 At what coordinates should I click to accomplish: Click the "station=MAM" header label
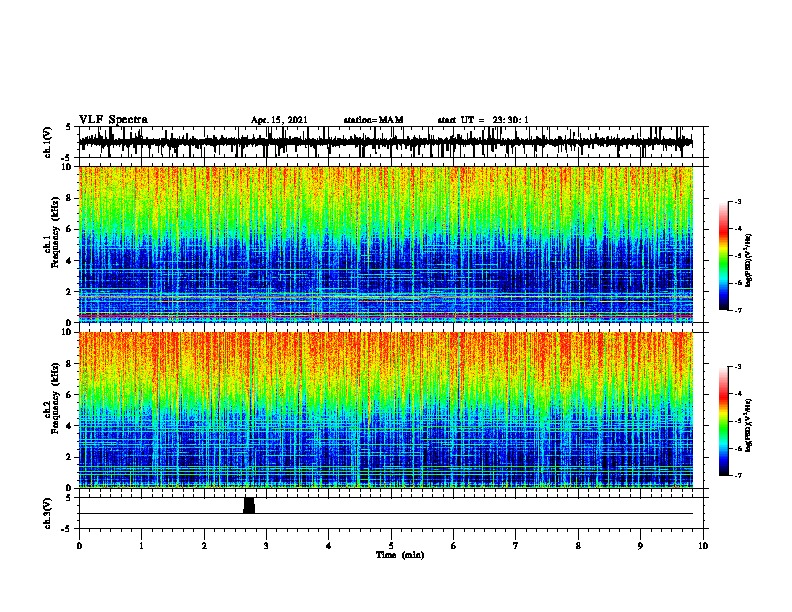(373, 120)
